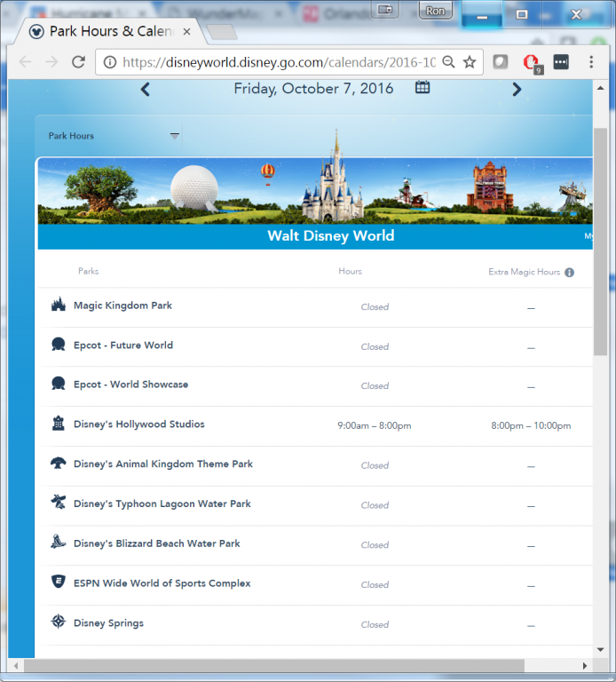Advance to the next day arrow

[x=517, y=89]
